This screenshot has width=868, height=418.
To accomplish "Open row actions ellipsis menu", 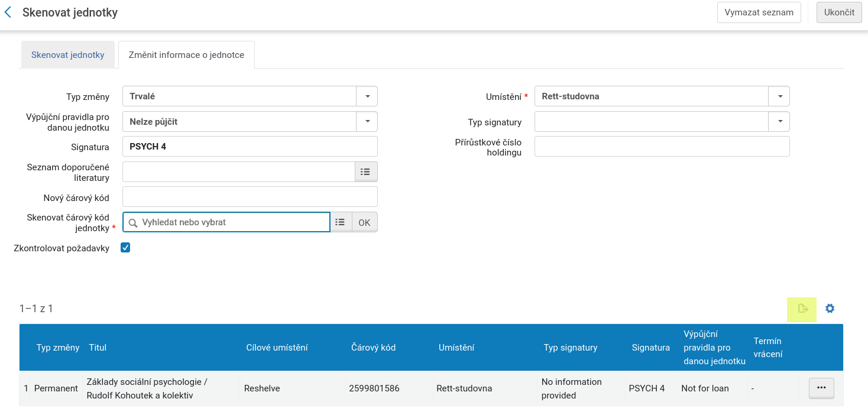I will pyautogui.click(x=821, y=388).
